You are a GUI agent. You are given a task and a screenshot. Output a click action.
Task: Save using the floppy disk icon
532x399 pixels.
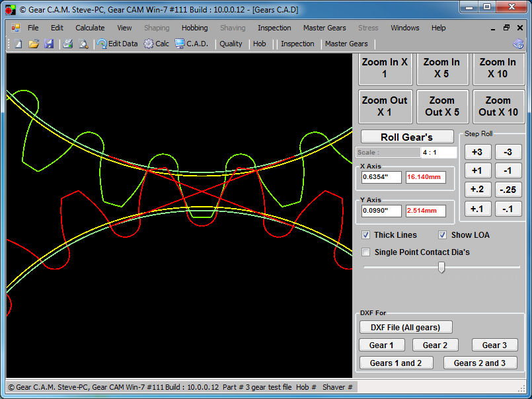49,44
